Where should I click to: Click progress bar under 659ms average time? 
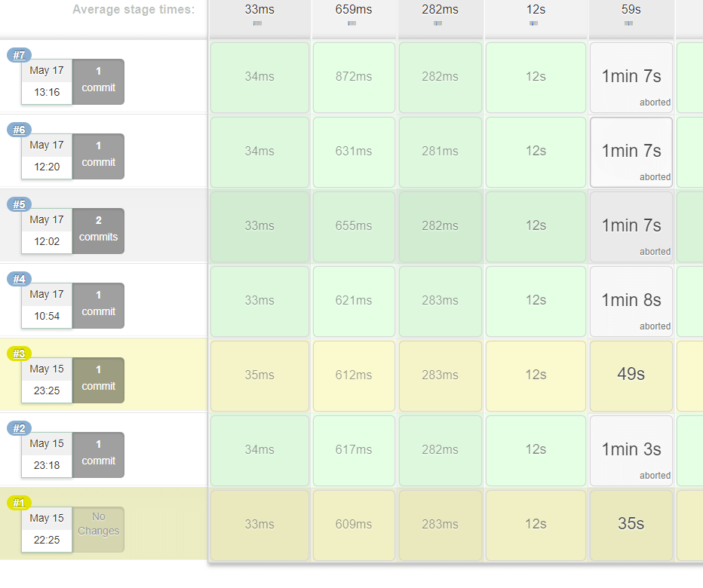click(352, 23)
